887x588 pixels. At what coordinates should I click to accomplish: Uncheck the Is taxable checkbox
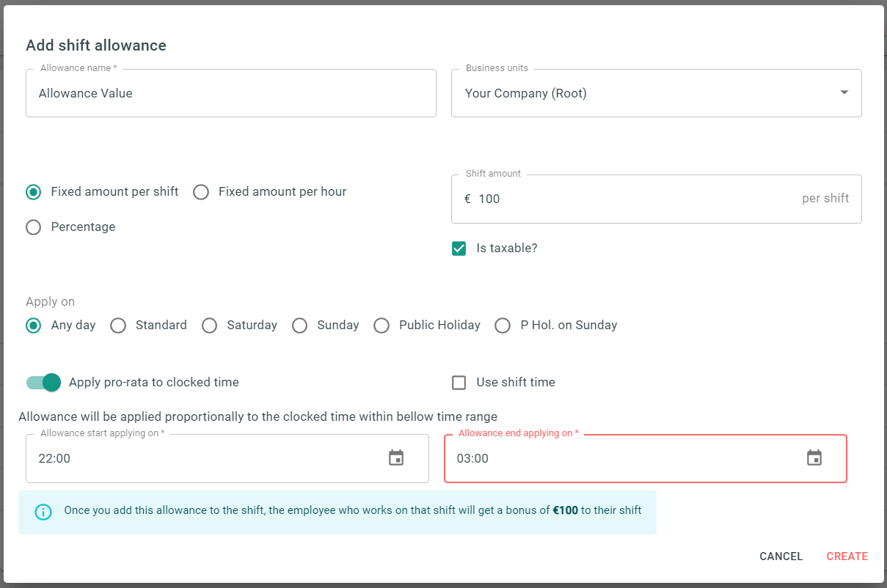click(x=459, y=248)
